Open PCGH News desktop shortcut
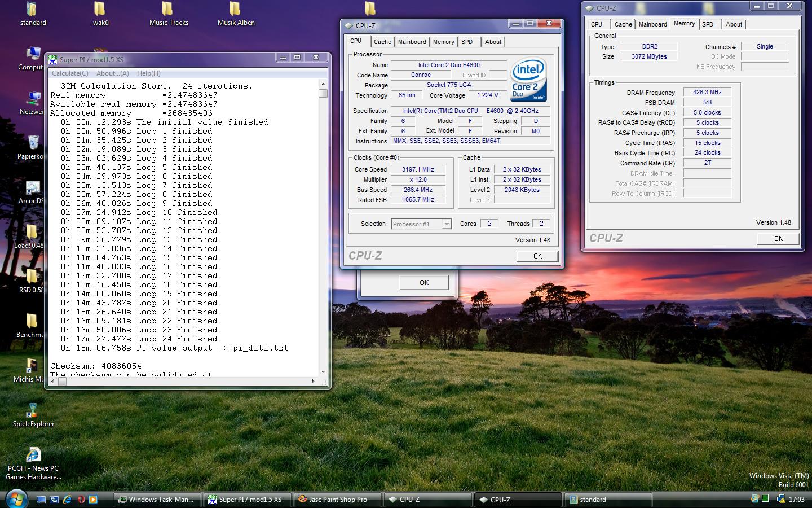This screenshot has height=508, width=812. click(33, 464)
